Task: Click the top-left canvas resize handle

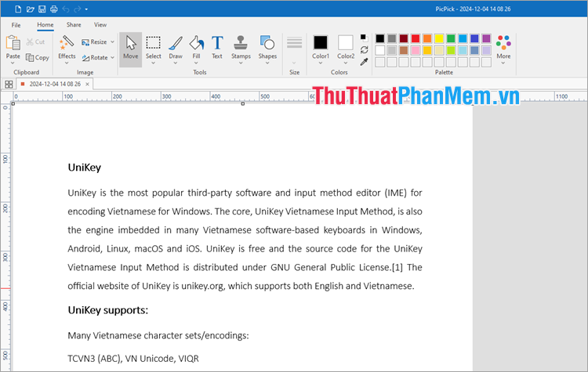Action: pos(13,104)
